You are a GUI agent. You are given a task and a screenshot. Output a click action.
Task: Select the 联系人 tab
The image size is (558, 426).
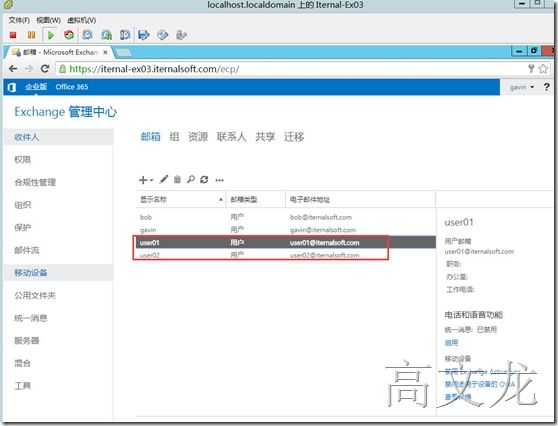pos(231,137)
